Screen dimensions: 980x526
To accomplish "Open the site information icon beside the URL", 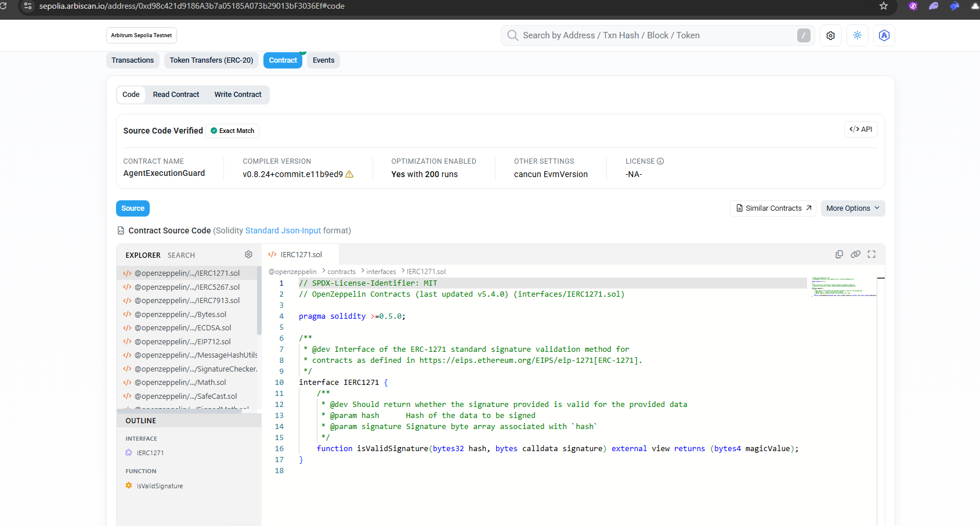I will click(x=28, y=6).
